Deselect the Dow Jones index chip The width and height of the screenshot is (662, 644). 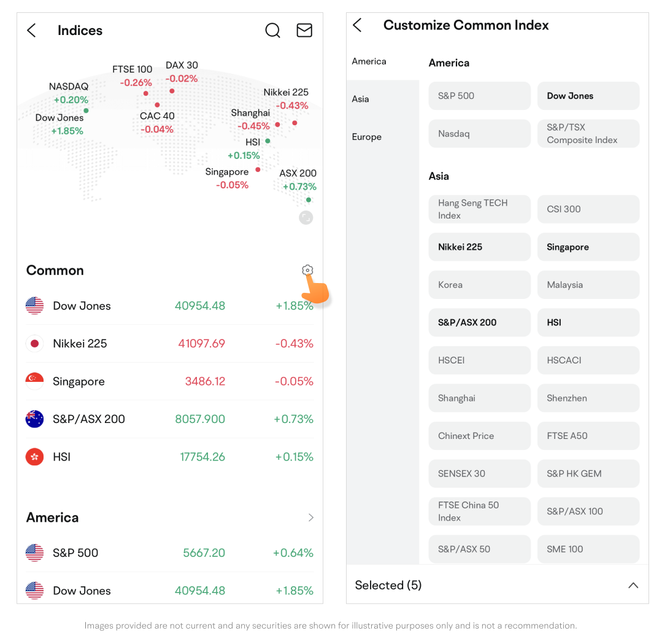pos(588,96)
